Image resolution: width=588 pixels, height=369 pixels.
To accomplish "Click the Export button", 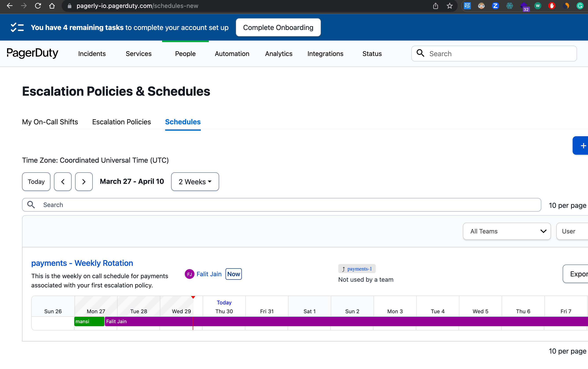I will [575, 274].
